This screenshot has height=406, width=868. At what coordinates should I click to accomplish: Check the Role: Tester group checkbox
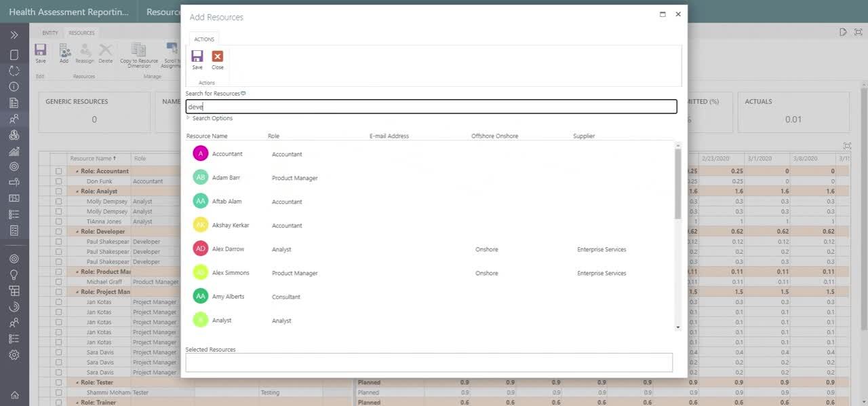click(59, 382)
